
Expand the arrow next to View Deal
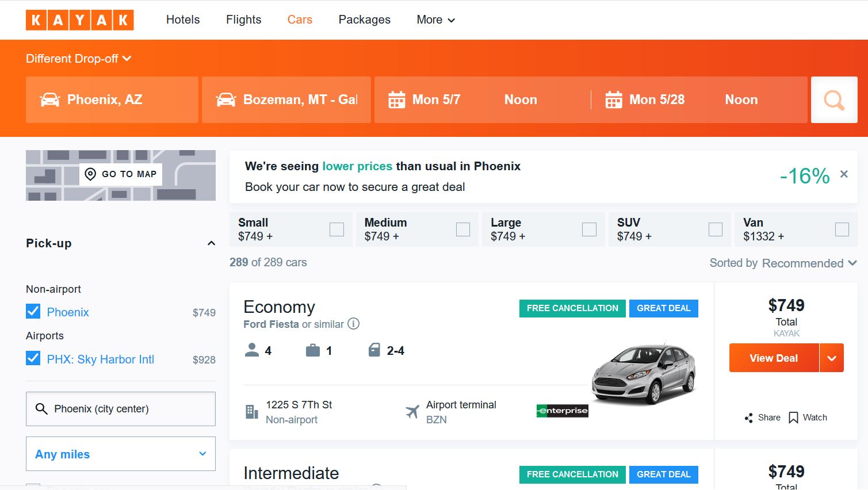(x=832, y=358)
